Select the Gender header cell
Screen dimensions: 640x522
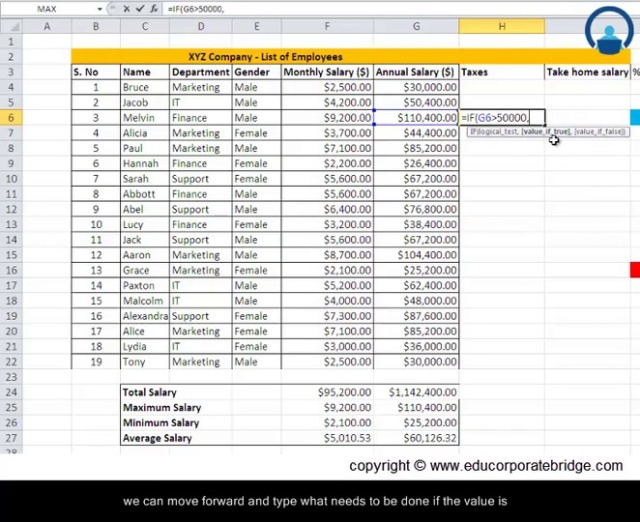[257, 72]
